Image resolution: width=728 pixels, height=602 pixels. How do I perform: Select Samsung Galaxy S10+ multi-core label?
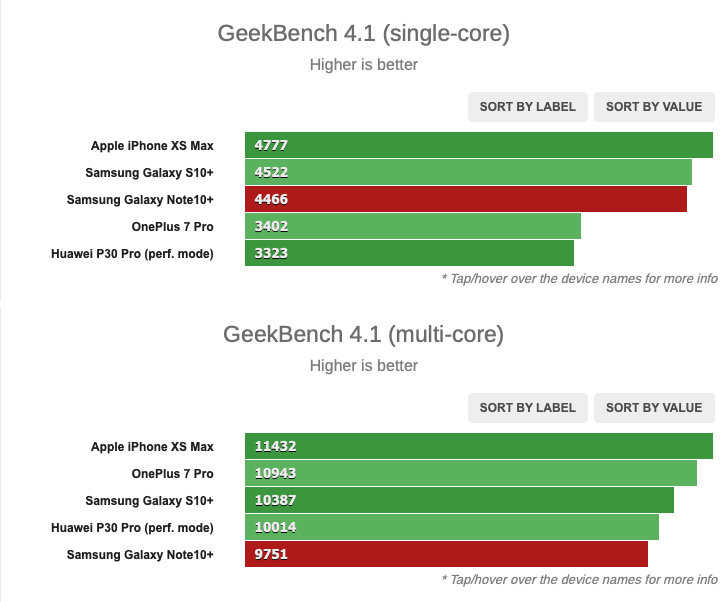pyautogui.click(x=150, y=501)
